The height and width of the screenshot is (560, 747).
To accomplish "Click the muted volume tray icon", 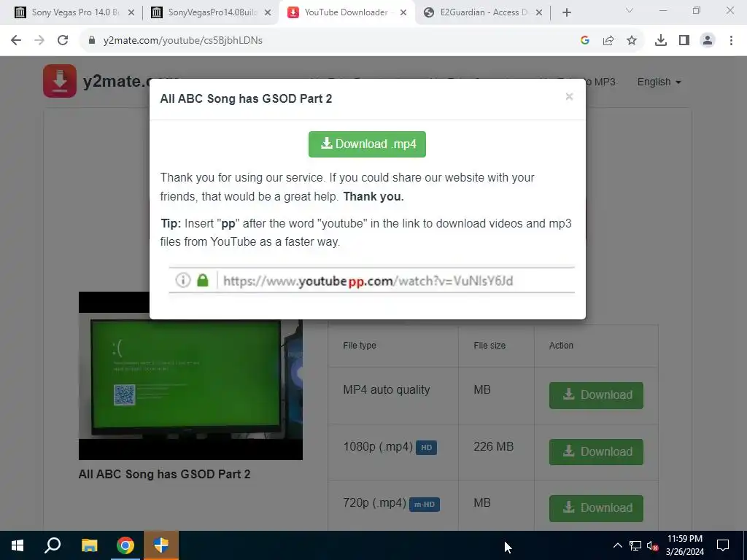I will [652, 545].
